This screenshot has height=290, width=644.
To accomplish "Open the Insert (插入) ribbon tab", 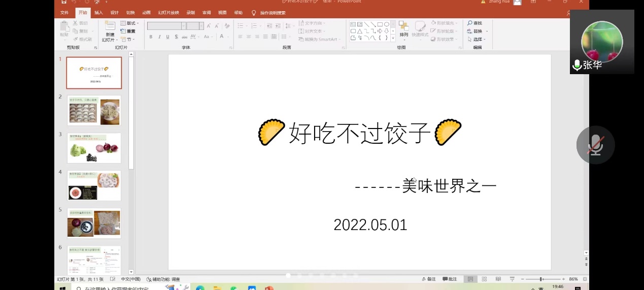I will point(98,13).
